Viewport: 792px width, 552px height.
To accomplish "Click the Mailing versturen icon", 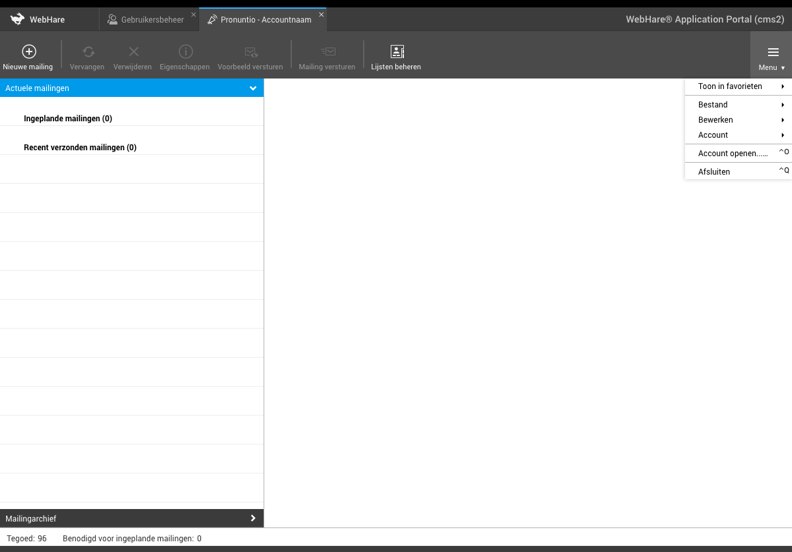I will pyautogui.click(x=327, y=52).
